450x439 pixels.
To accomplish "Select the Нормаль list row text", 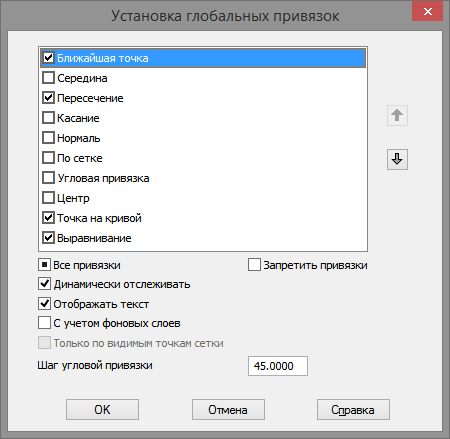I will tap(79, 138).
